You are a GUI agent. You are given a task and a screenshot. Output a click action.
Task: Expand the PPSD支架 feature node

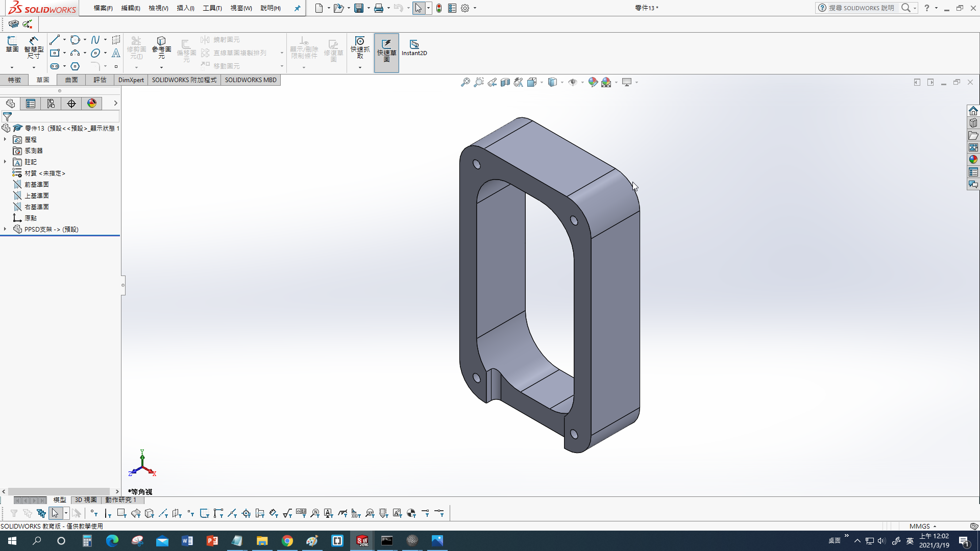5,229
